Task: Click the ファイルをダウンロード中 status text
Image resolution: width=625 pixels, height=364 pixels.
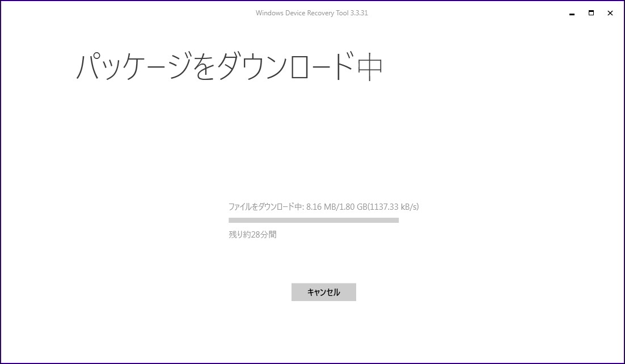Action: [264, 206]
